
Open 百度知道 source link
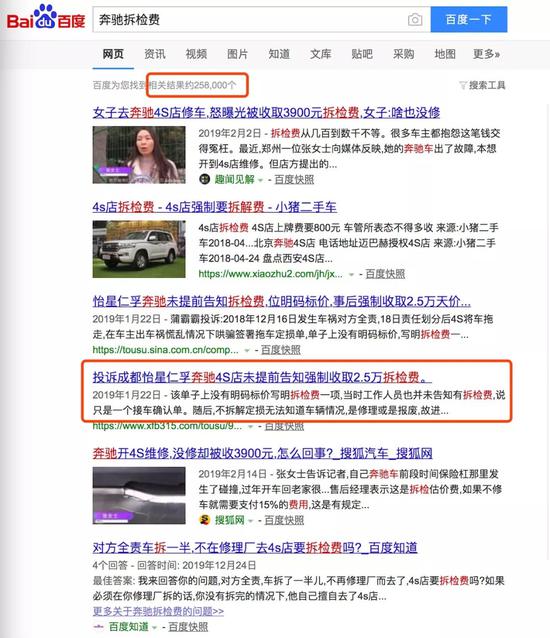coord(129,627)
